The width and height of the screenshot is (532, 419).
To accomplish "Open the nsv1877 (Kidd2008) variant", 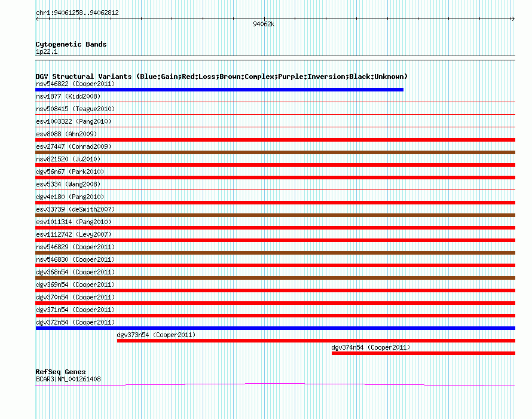I will point(68,96).
